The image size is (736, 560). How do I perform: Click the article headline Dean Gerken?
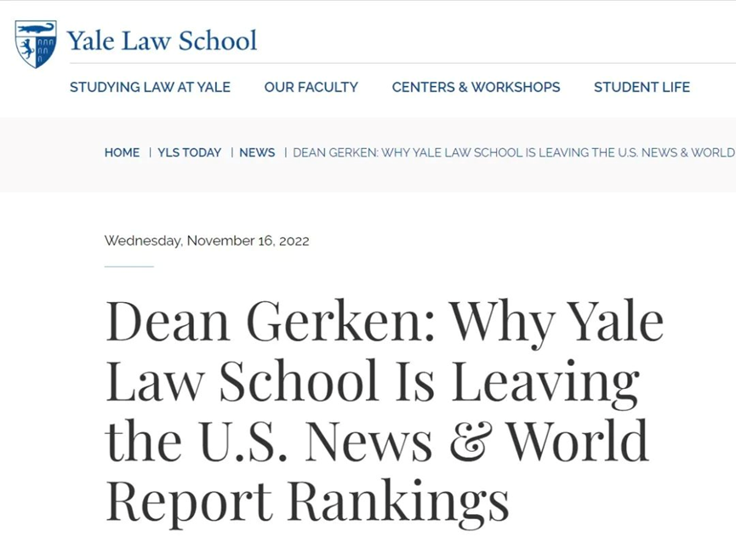[385, 411]
